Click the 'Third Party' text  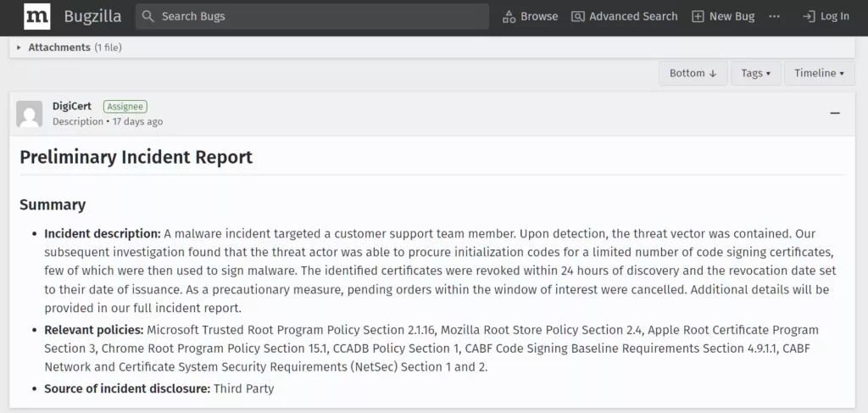click(x=244, y=388)
